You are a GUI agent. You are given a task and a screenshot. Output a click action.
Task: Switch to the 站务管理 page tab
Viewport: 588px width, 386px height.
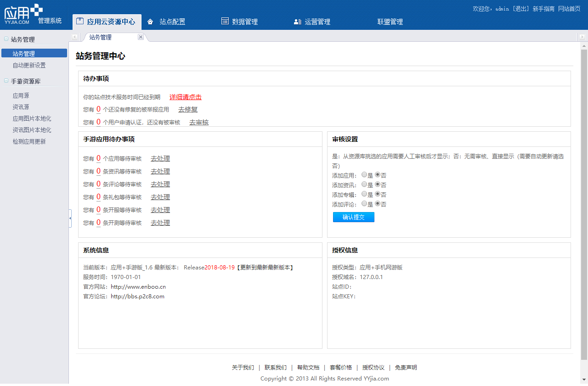coord(101,37)
